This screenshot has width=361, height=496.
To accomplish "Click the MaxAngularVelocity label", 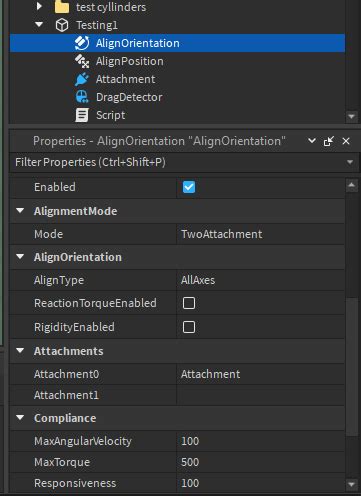I will point(83,441).
